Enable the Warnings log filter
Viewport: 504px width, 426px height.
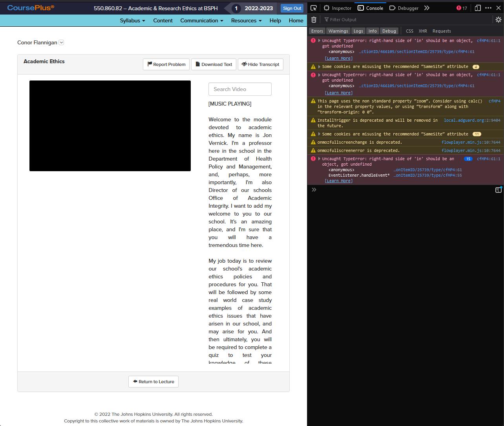pos(338,31)
